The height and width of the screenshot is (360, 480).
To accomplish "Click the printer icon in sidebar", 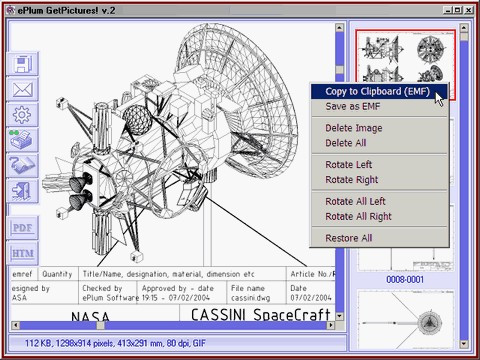I will pyautogui.click(x=23, y=140).
